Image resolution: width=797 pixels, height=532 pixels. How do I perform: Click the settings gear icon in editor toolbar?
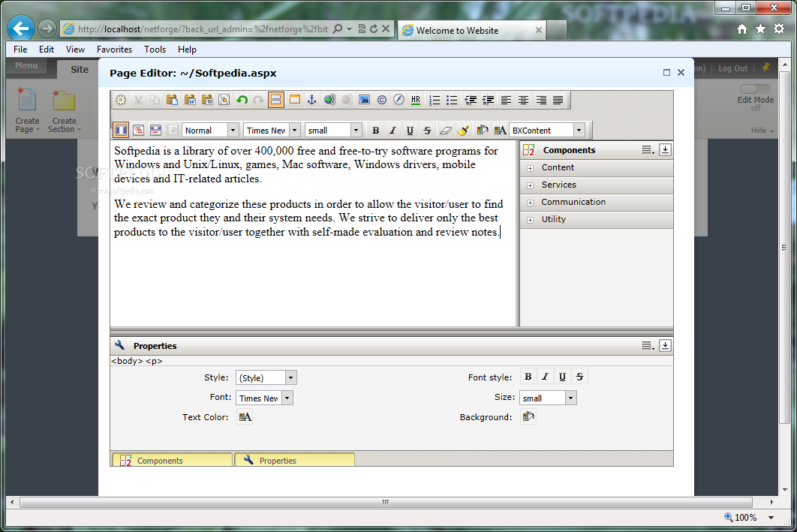tap(121, 100)
